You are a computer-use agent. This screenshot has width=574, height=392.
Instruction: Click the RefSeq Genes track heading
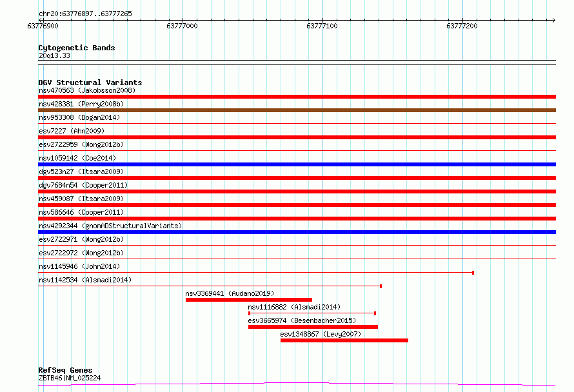pyautogui.click(x=65, y=371)
